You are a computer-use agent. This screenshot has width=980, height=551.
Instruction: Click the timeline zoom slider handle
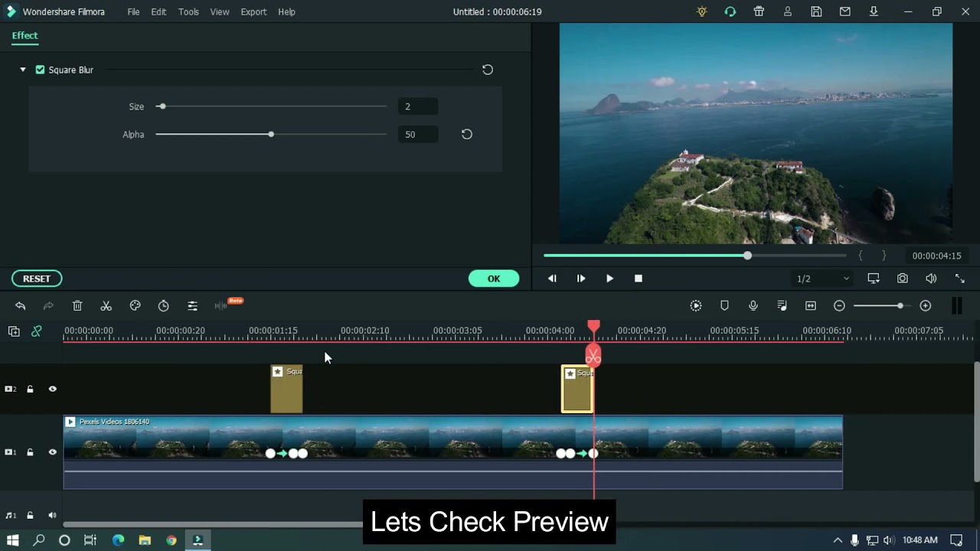[x=900, y=306]
